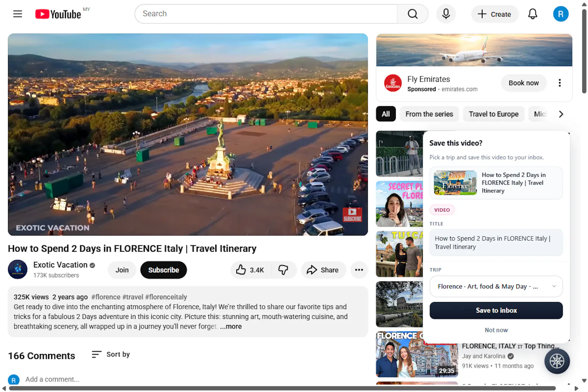Expand the trip selection dropdown

click(496, 287)
